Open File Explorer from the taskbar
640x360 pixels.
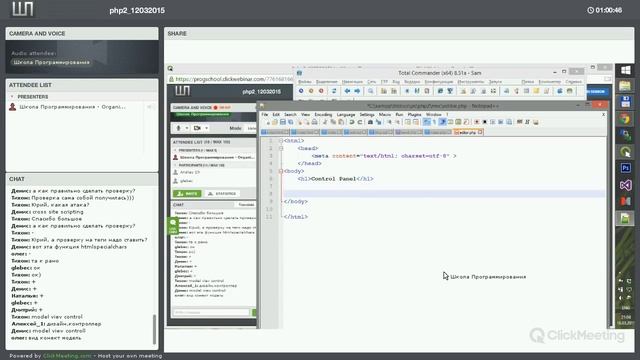point(625,86)
